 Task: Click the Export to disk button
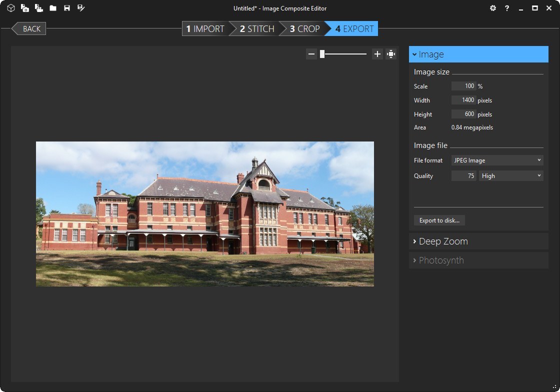[439, 220]
